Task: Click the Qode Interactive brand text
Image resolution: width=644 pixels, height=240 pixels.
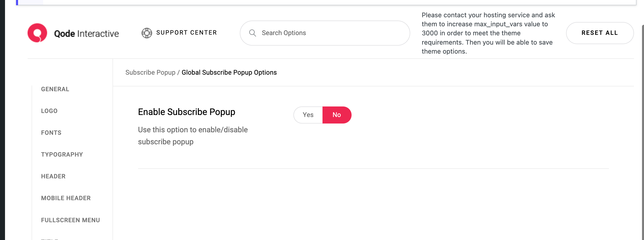Action: tap(86, 33)
